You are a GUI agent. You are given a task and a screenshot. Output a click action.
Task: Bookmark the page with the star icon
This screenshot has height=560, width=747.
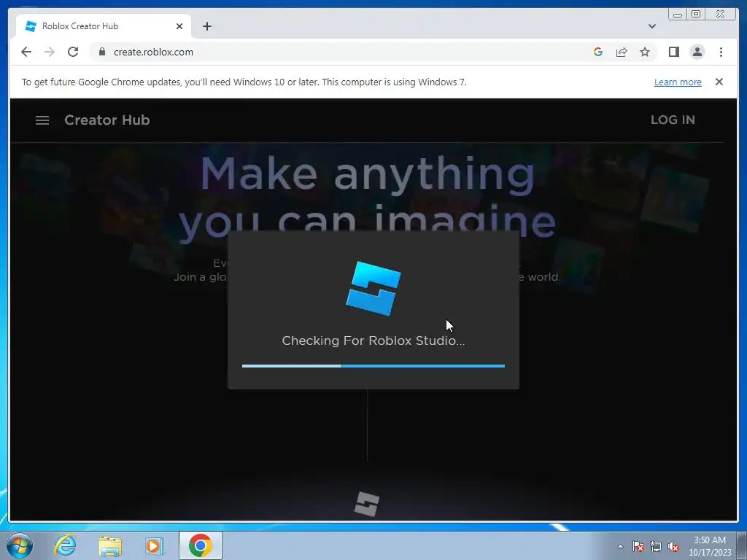645,52
